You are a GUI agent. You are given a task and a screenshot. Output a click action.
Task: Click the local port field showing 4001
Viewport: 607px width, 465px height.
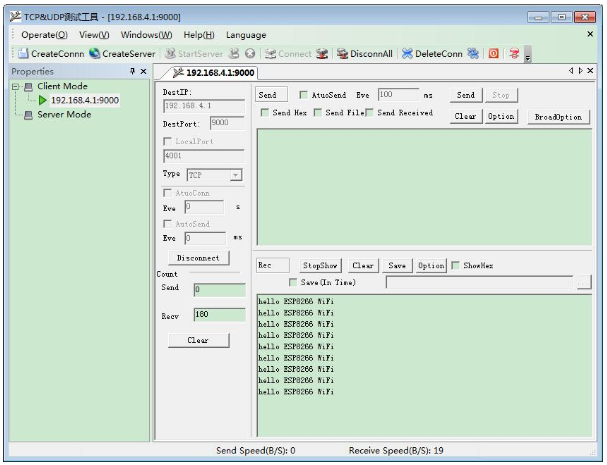coord(204,156)
